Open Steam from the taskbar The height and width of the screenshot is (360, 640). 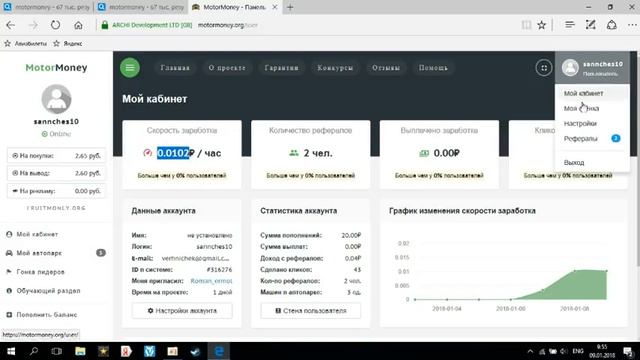196,351
